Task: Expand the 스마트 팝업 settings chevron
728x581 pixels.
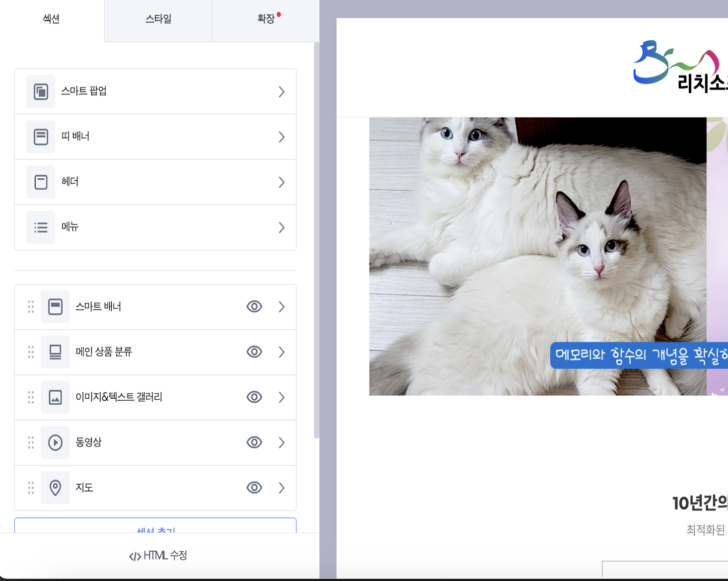Action: 282,92
